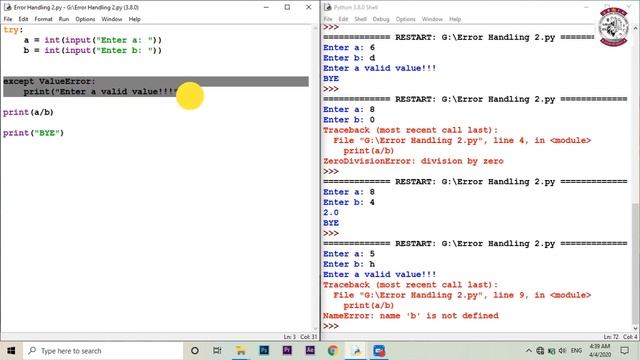Open Edit menu in the Python Shell
Screen dimensions: 640x360
343,19
